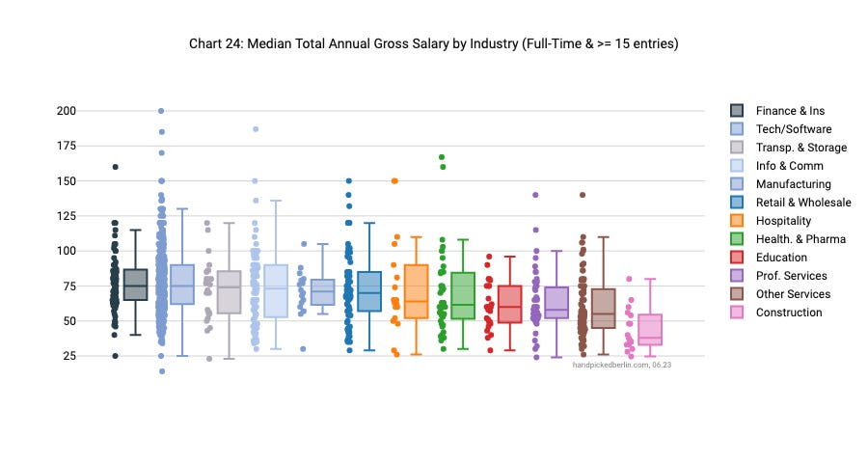Select the 'Health. & Pharma' legend label
The image size is (868, 463).
pos(800,238)
